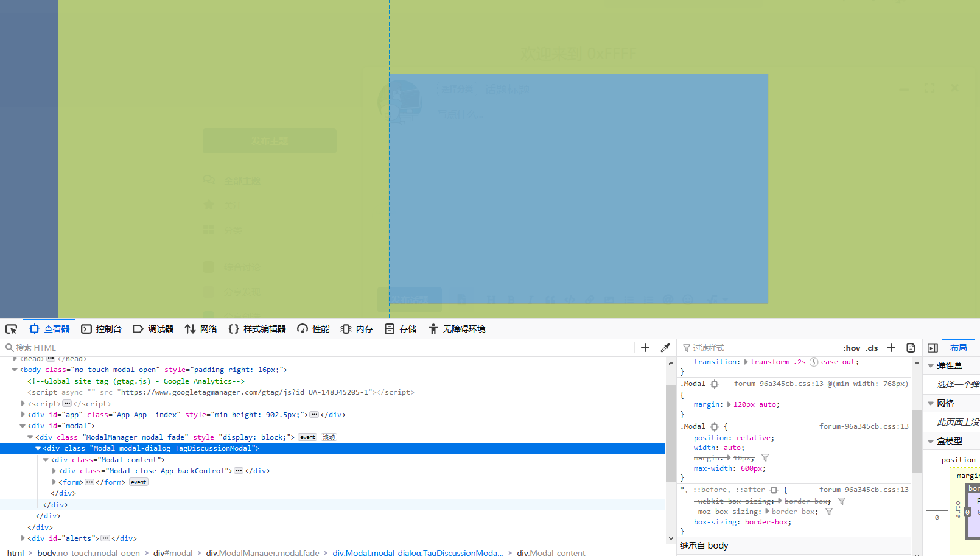The width and height of the screenshot is (980, 556).
Task: Click the create new node plus icon
Action: tap(645, 348)
